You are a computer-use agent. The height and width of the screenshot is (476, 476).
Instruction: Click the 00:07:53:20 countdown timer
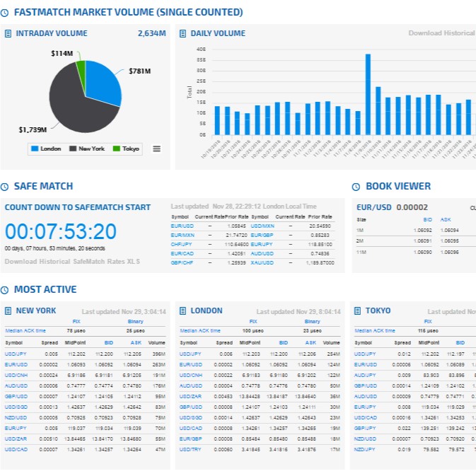61,231
